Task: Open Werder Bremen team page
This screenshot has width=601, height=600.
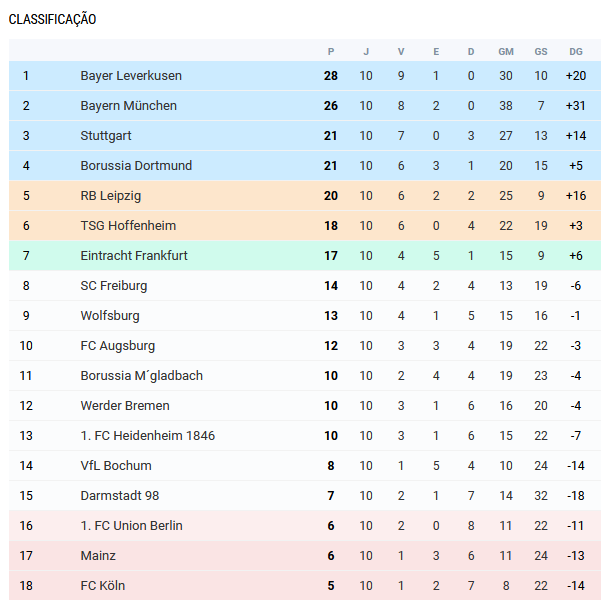Action: [125, 406]
